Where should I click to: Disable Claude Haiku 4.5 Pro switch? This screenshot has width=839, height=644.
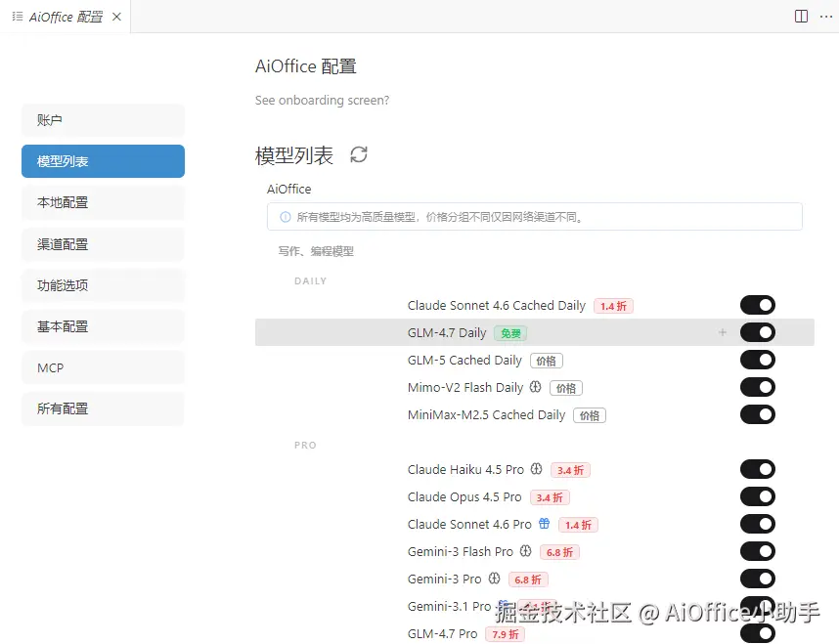coord(758,469)
